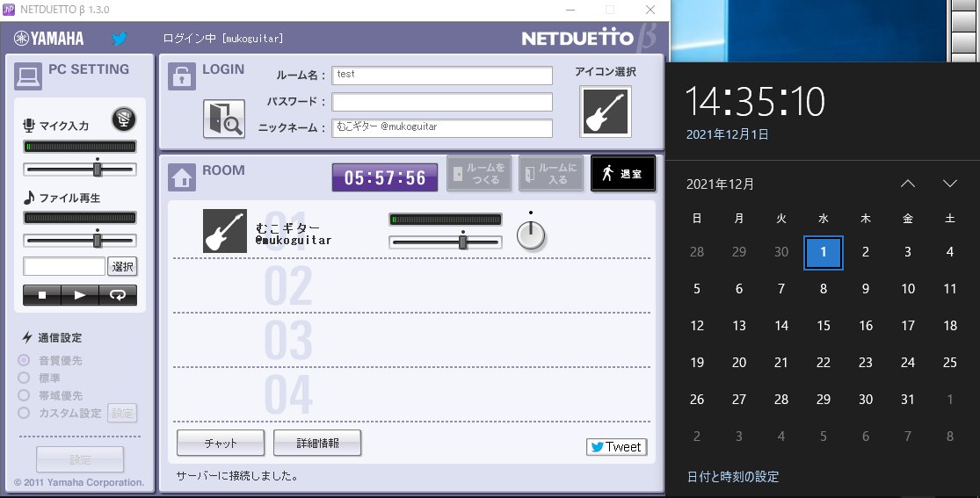Click the room search door icon

click(x=224, y=118)
